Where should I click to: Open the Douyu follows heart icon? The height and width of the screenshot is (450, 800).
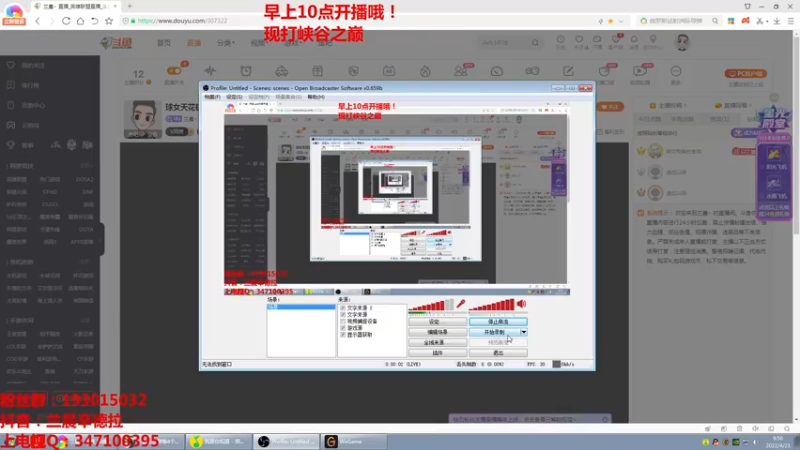coord(579,39)
